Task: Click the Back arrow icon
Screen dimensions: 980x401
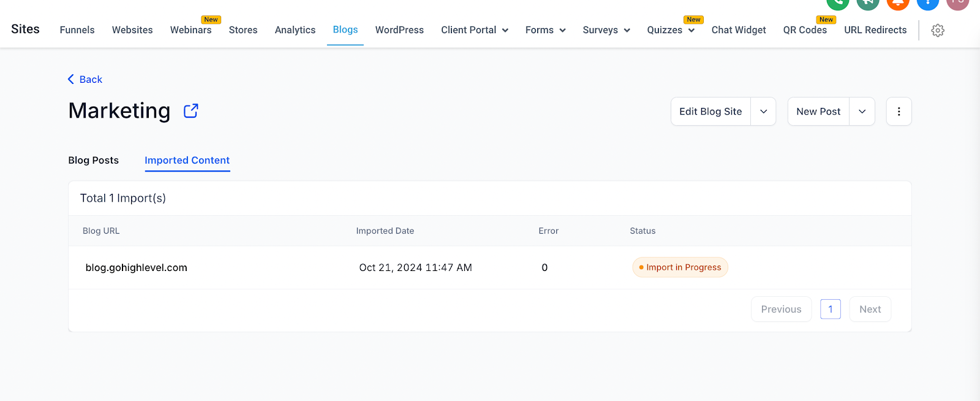Action: tap(71, 79)
